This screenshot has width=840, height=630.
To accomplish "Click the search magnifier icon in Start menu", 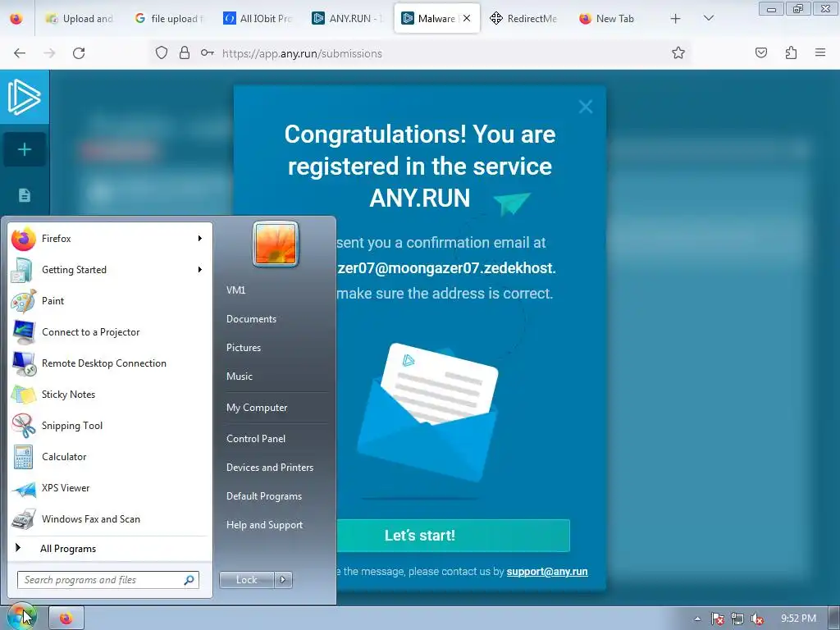I will (x=189, y=580).
